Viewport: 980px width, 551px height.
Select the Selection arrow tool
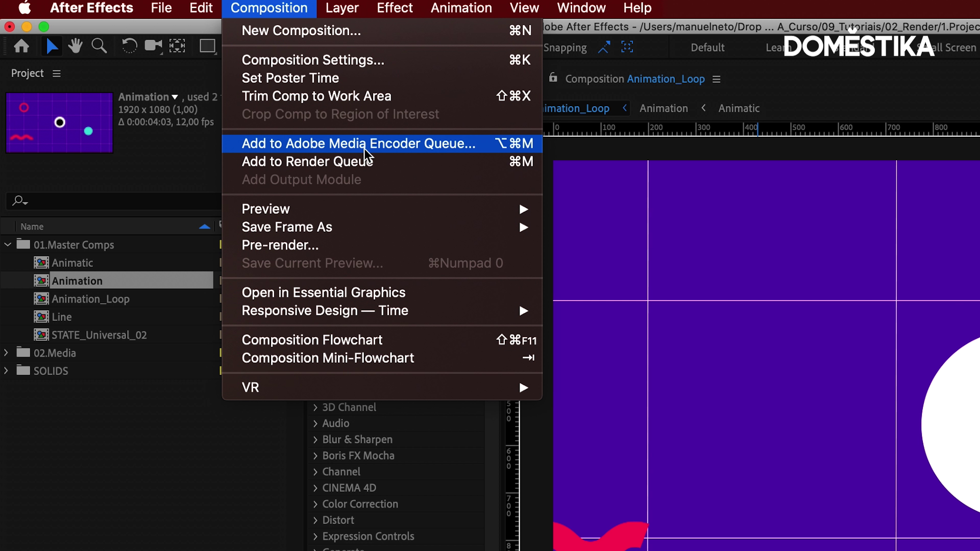tap(52, 46)
